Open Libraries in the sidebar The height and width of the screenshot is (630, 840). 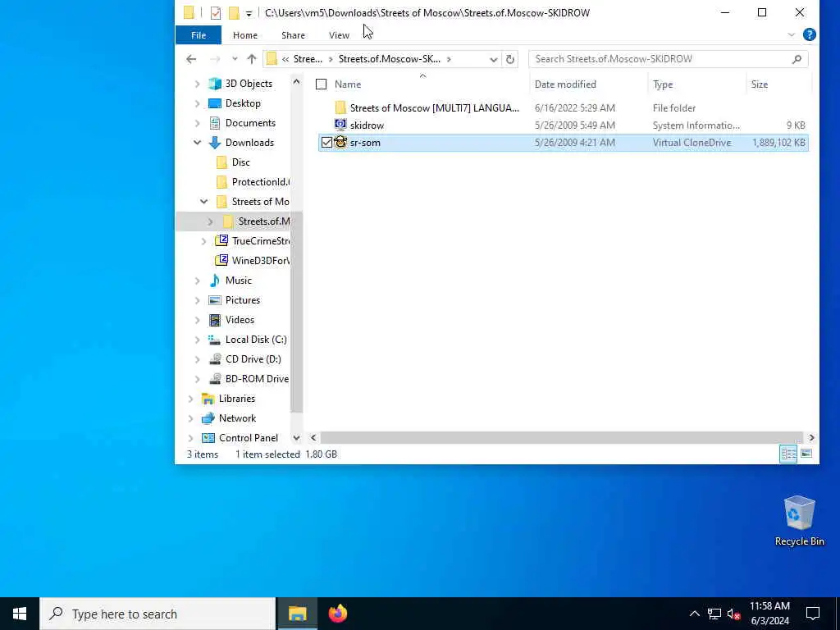(x=237, y=399)
